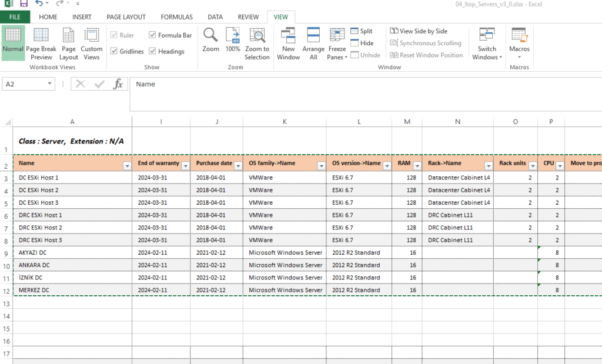
Task: Open a New Window
Action: [288, 43]
